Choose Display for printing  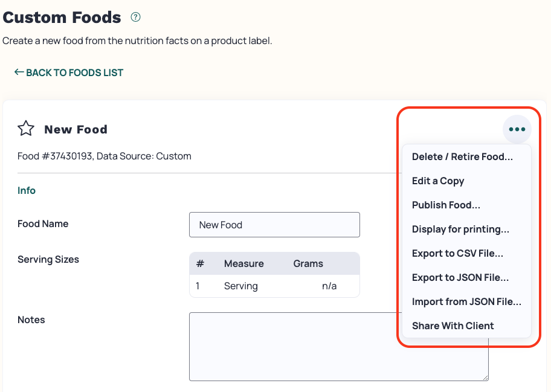click(x=460, y=230)
